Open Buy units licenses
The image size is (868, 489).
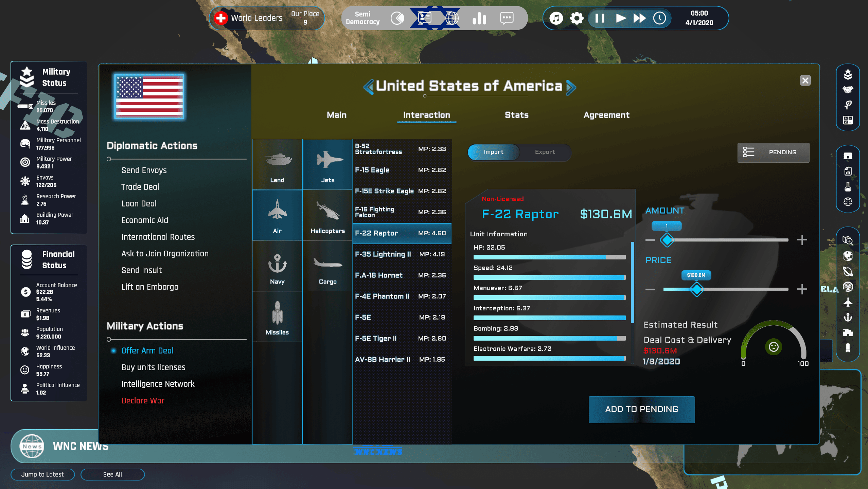pyautogui.click(x=153, y=367)
